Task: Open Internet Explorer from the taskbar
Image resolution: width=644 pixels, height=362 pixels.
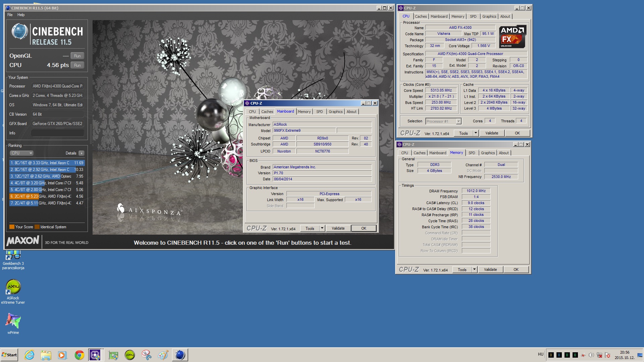Action: [x=30, y=355]
